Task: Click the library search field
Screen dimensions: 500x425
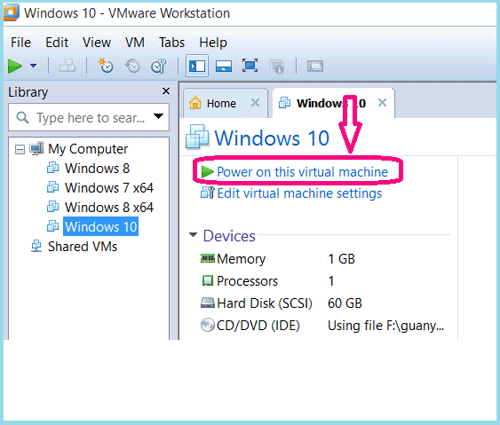Action: [83, 118]
